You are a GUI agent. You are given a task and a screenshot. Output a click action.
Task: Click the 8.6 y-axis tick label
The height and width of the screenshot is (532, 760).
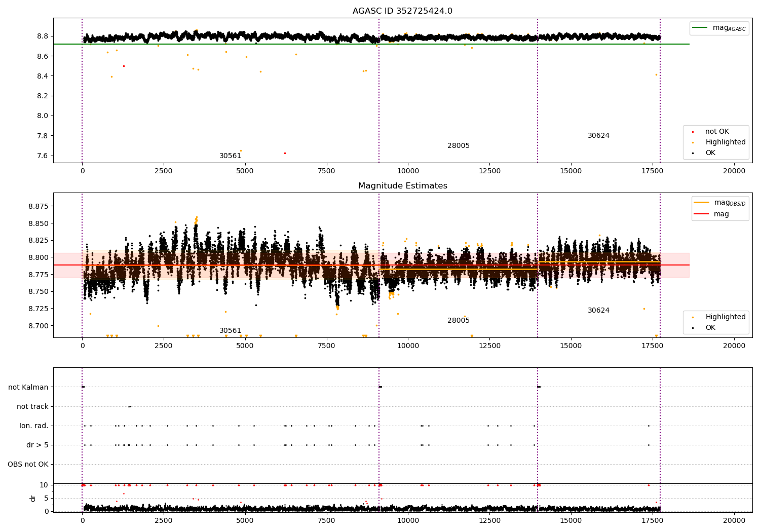coord(43,56)
